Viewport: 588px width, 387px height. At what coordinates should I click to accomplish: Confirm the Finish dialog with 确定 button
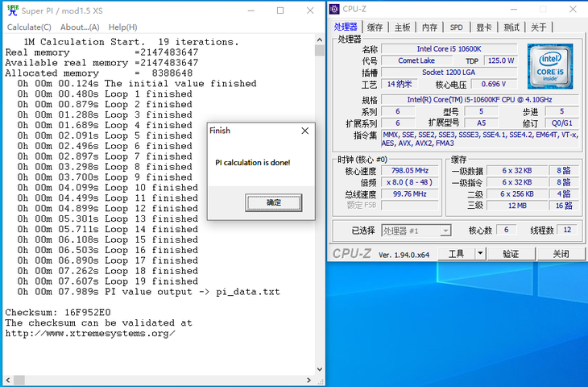coord(274,202)
